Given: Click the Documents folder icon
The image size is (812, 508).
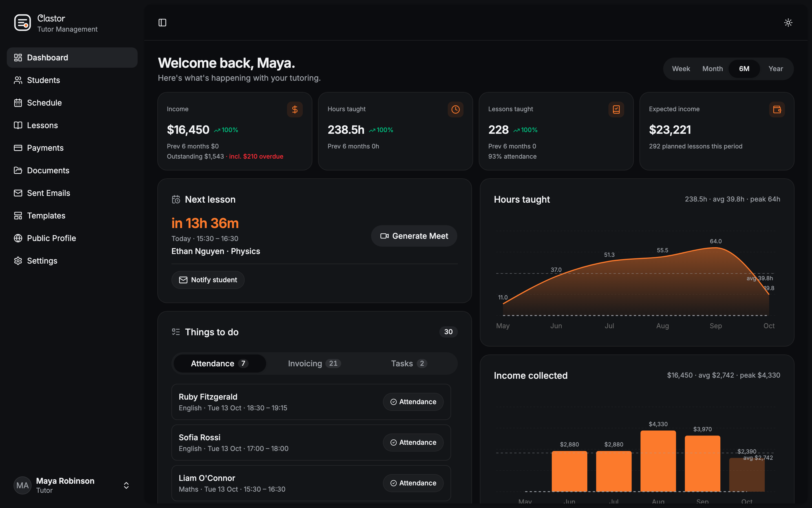Looking at the screenshot, I should tap(18, 170).
